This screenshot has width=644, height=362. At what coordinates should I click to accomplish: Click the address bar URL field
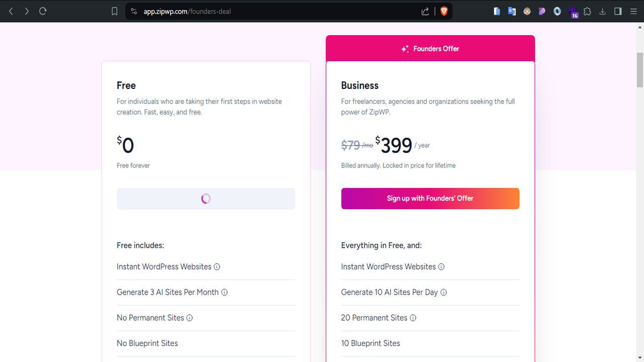[277, 11]
